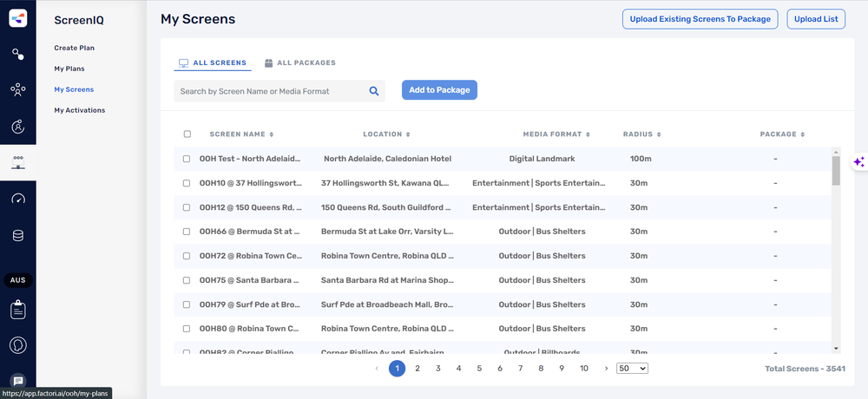
Task: Click the monitor icon beside All Screens
Action: (x=183, y=63)
